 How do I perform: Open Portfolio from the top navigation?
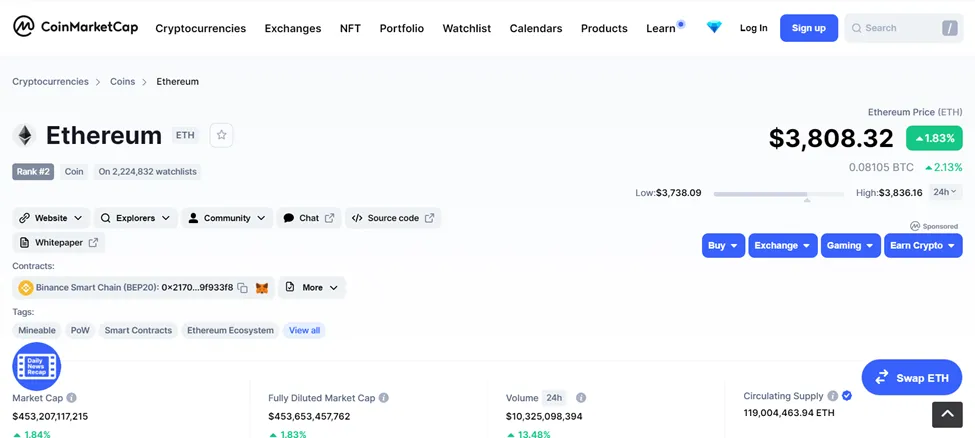[x=402, y=29]
